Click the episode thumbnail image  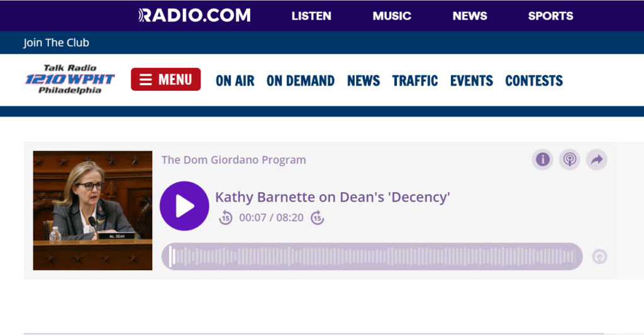92,210
